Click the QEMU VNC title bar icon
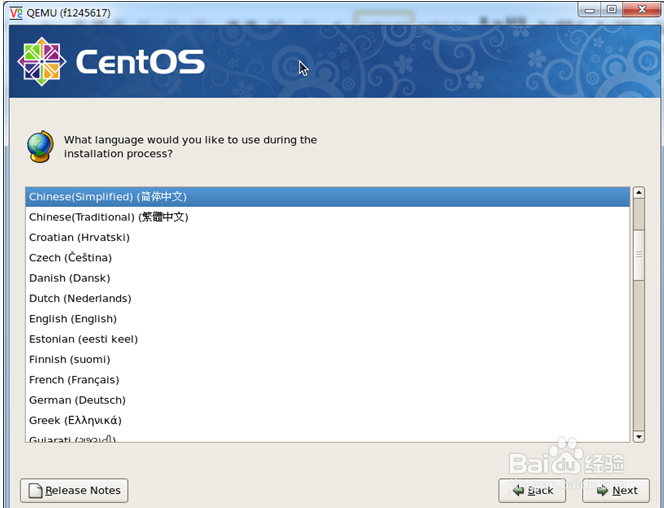The image size is (664, 508). click(16, 13)
